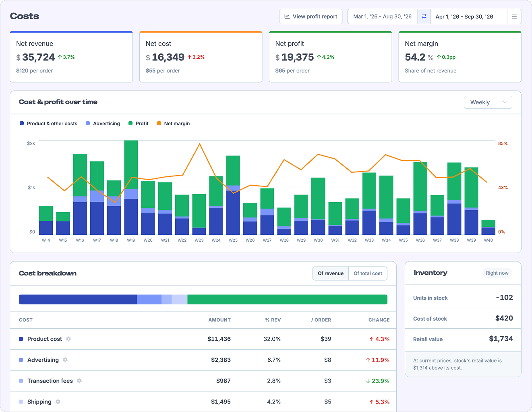
Task: Open the Weekly interval dropdown
Action: 488,102
